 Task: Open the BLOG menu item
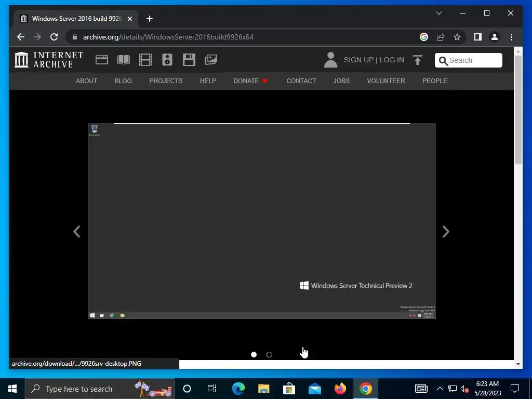click(123, 81)
